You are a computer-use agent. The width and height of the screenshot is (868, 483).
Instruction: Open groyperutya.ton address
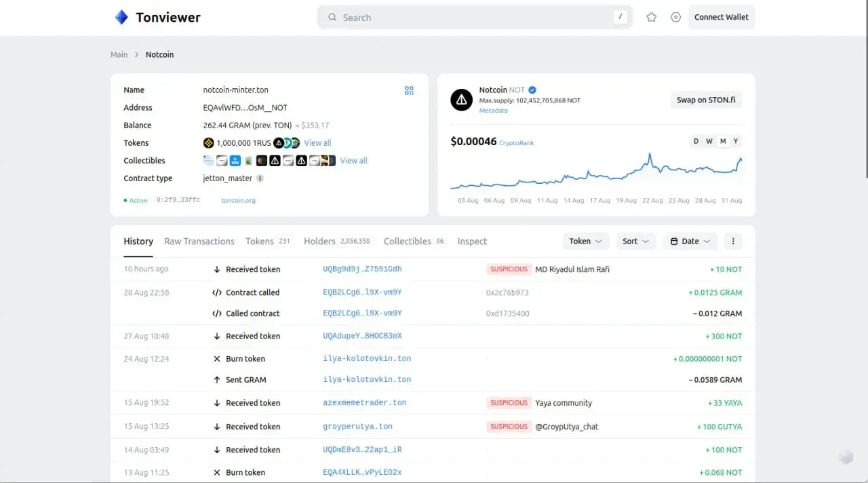coord(357,427)
